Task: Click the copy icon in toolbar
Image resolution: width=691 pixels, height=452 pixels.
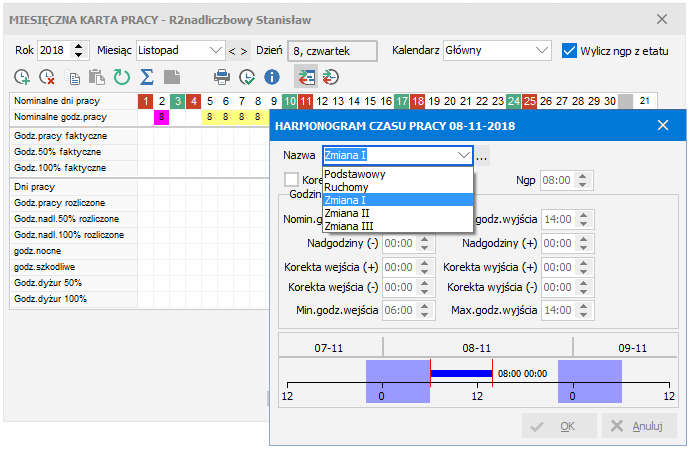Action: (74, 76)
